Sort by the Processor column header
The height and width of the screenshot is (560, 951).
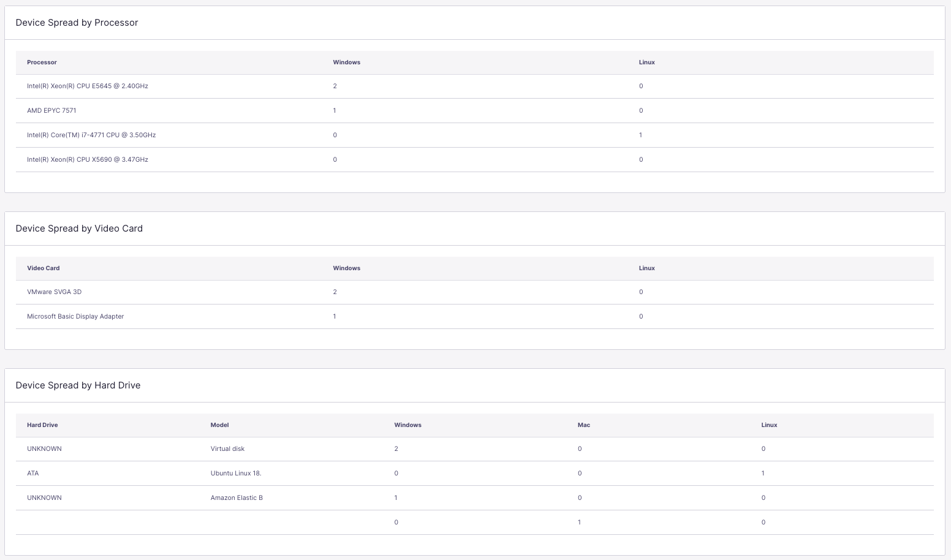tap(42, 62)
